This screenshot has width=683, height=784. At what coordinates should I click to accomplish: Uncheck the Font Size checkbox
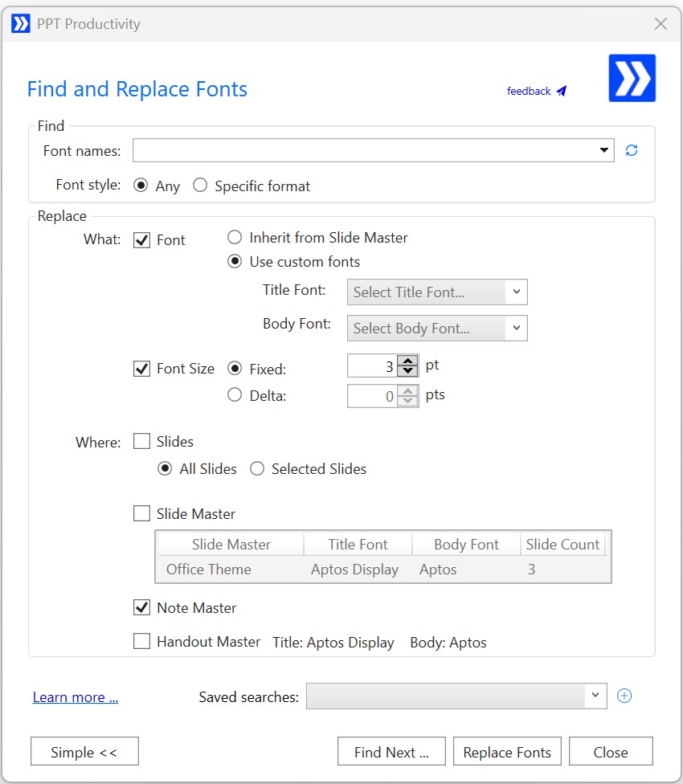point(141,369)
